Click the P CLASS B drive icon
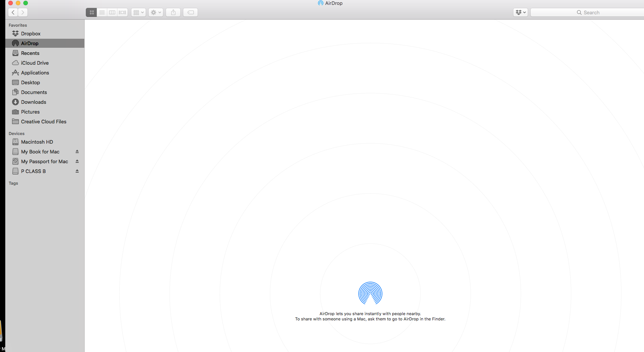 (x=15, y=171)
